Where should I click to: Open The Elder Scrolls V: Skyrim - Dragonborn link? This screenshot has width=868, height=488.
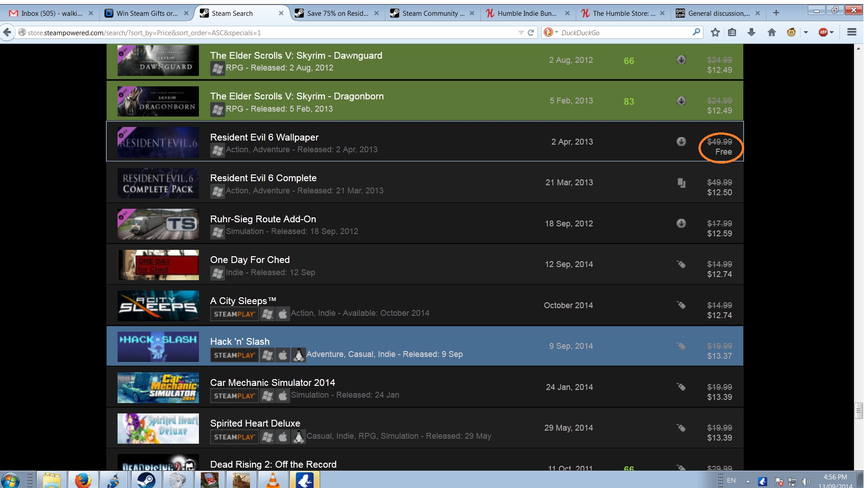(x=297, y=96)
